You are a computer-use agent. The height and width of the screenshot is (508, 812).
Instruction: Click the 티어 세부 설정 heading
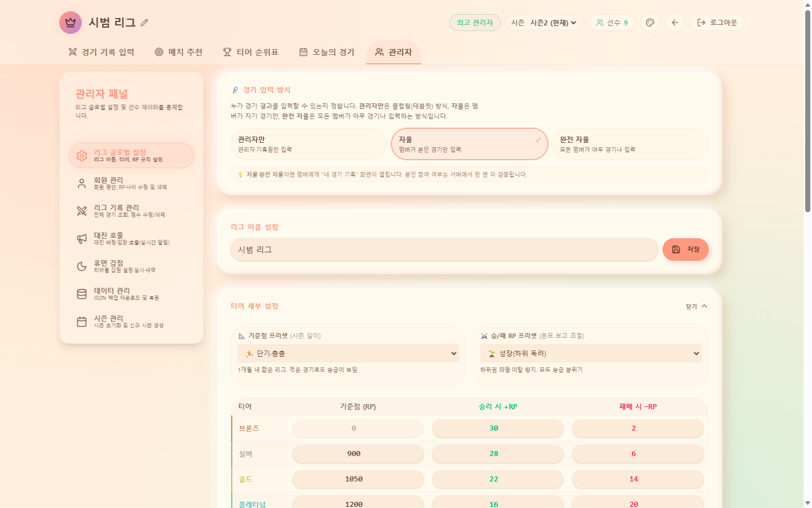click(254, 306)
